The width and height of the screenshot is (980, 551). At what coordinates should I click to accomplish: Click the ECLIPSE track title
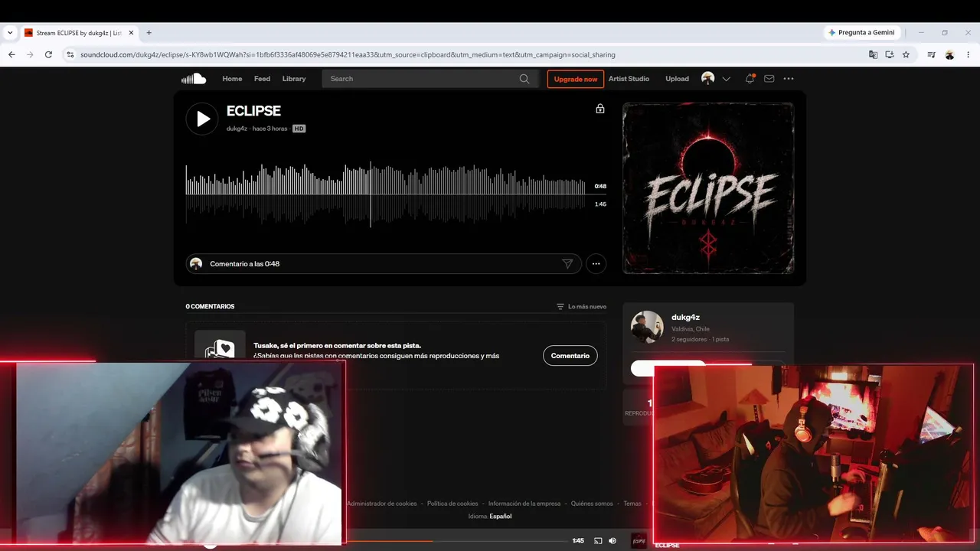click(x=253, y=112)
